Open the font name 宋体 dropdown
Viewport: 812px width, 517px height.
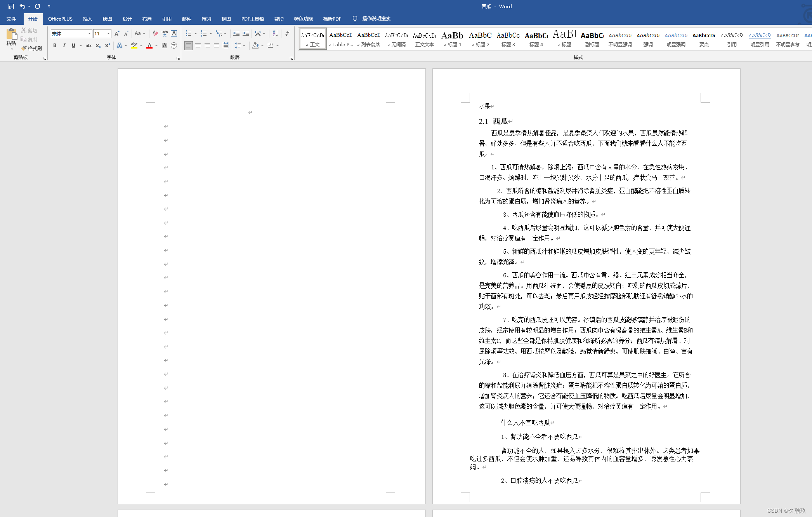point(89,33)
